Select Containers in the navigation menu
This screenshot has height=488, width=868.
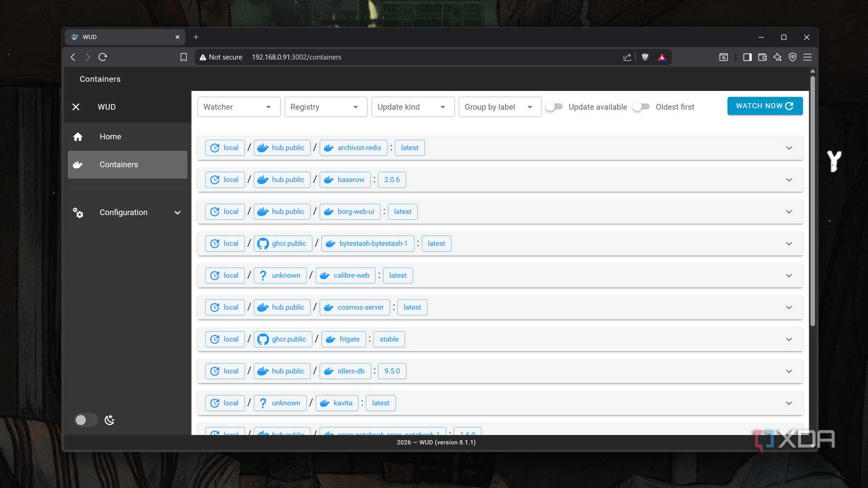[x=118, y=165]
